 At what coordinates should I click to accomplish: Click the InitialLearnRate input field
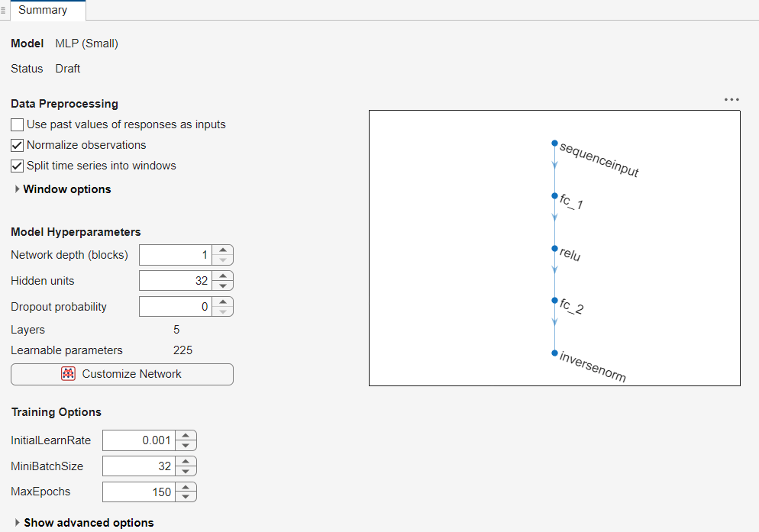pyautogui.click(x=139, y=440)
